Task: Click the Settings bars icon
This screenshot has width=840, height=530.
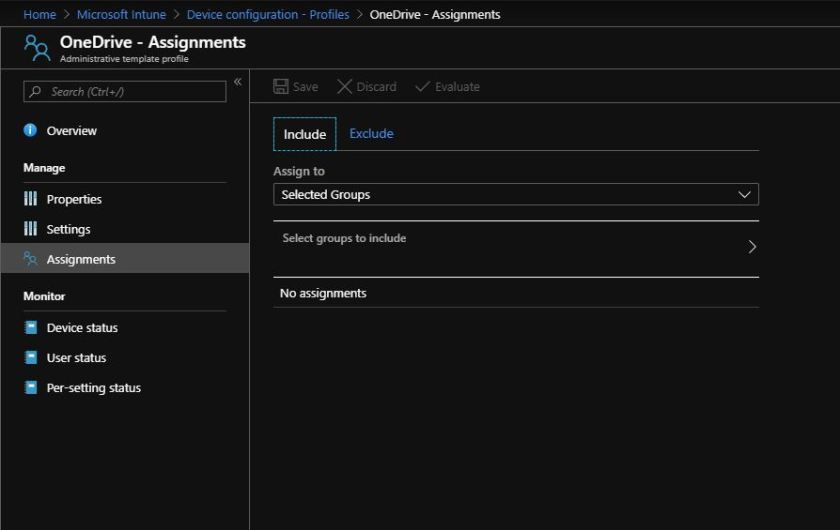Action: [x=31, y=229]
